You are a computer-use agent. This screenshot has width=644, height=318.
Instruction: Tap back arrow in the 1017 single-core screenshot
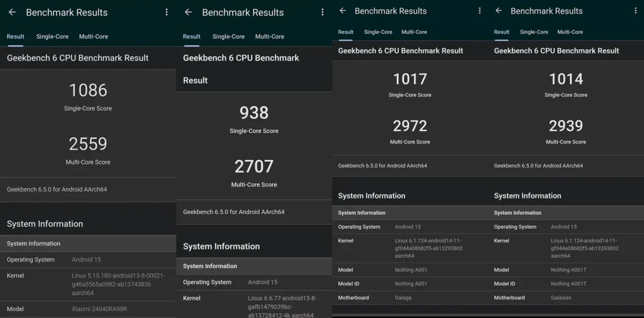point(343,11)
